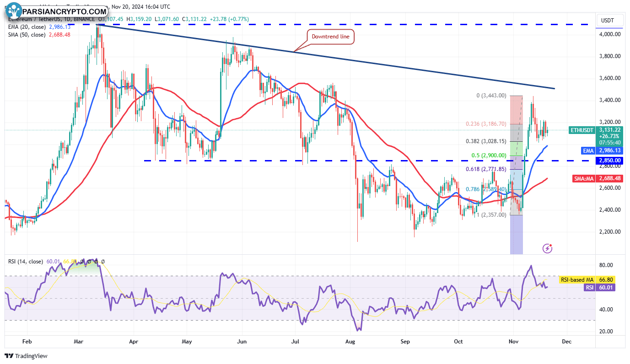The width and height of the screenshot is (630, 364).
Task: Click the blue EMA price axis tag
Action: click(x=588, y=150)
